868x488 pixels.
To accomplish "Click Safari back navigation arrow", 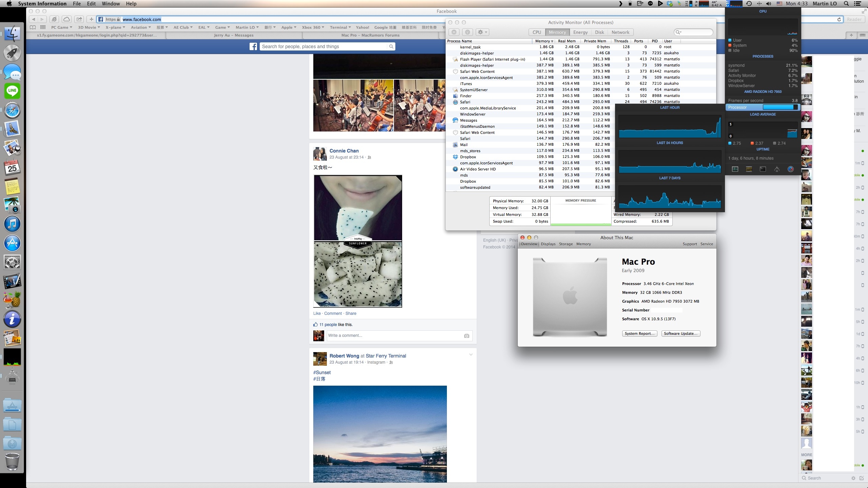I will click(x=33, y=19).
